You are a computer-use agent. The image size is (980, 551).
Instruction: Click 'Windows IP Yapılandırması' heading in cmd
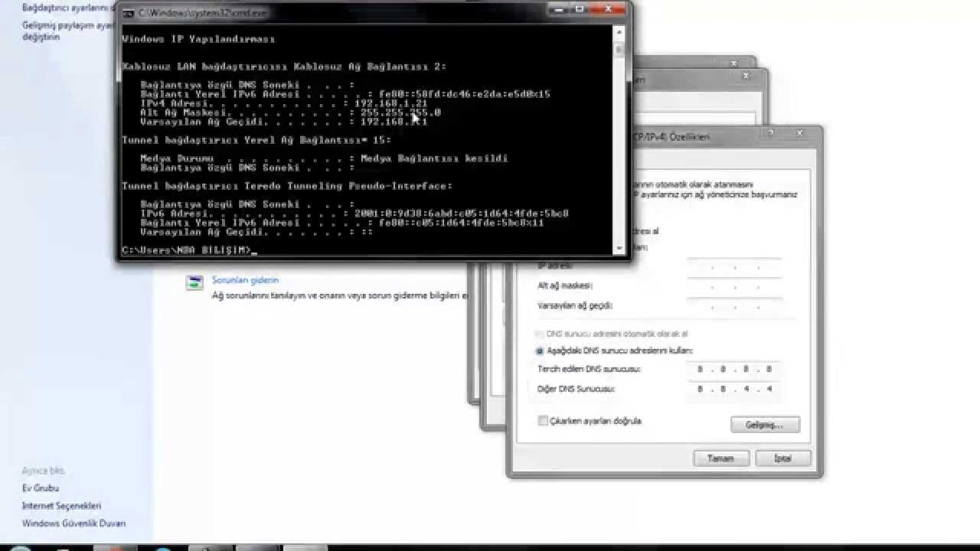click(x=198, y=39)
